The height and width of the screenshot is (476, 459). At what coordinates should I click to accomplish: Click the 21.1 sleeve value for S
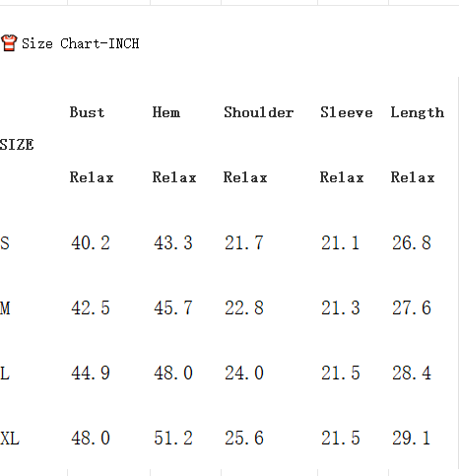tap(341, 243)
